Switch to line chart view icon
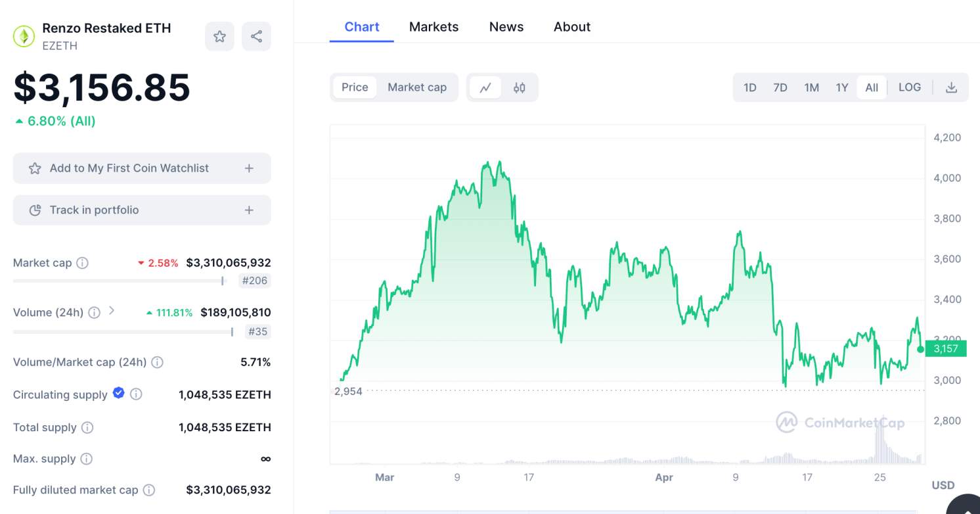 coord(485,87)
